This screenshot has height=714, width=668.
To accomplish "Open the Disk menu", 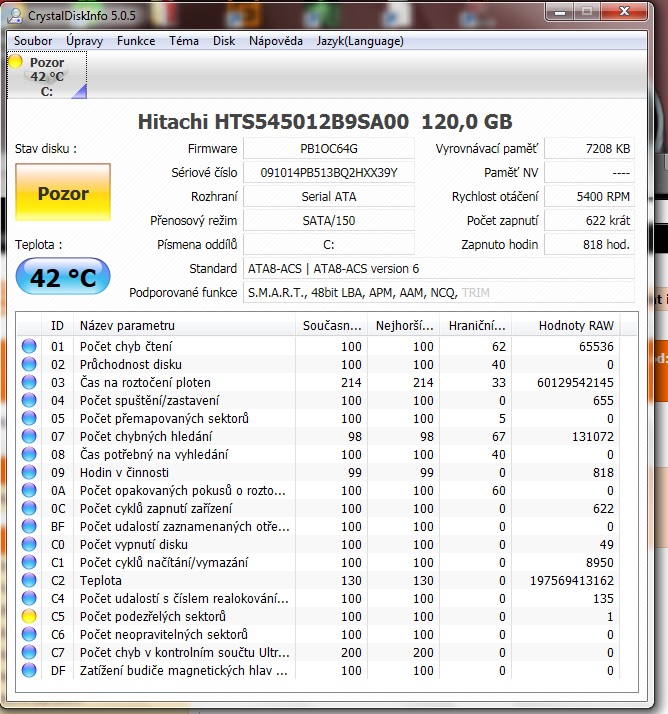I will (x=224, y=41).
